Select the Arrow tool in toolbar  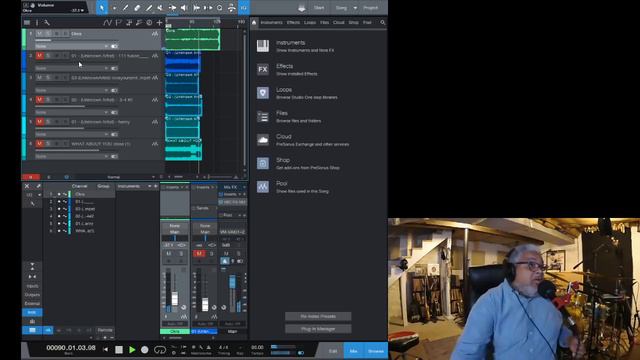coord(102,7)
